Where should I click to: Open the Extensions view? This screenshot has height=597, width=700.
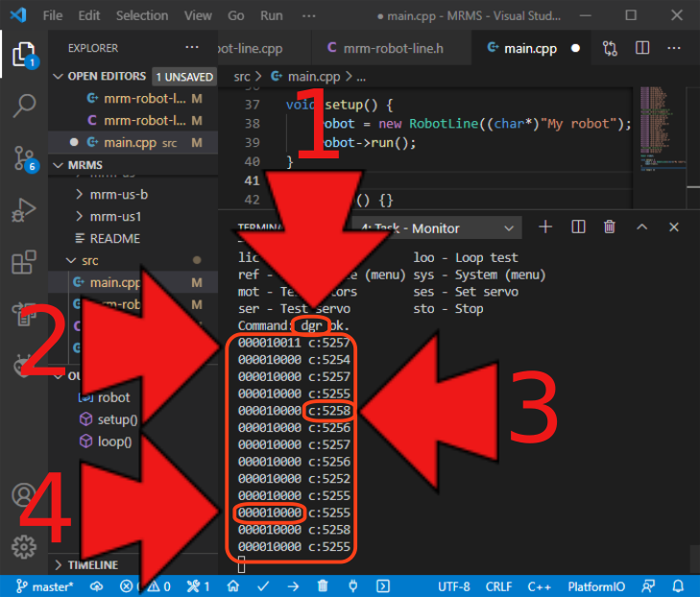(x=24, y=262)
